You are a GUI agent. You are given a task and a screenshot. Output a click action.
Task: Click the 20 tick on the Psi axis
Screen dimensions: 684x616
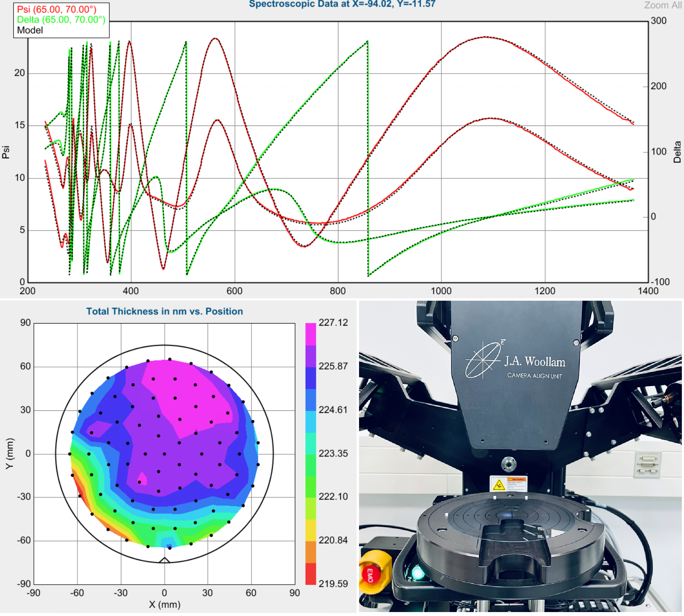19,73
